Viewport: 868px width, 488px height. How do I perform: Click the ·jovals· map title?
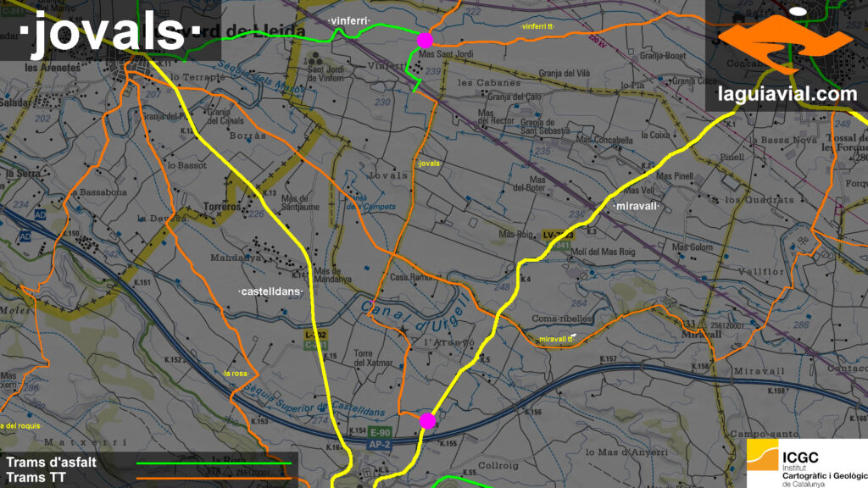108,31
